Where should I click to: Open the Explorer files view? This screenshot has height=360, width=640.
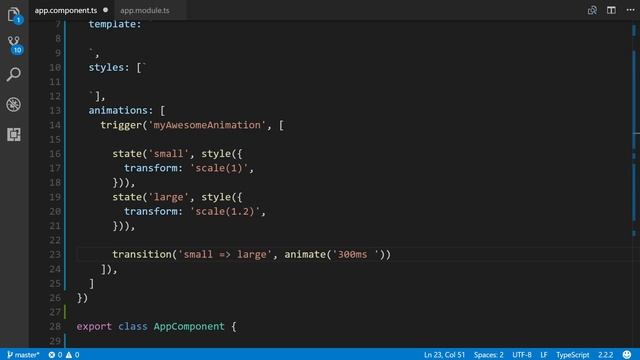point(14,15)
